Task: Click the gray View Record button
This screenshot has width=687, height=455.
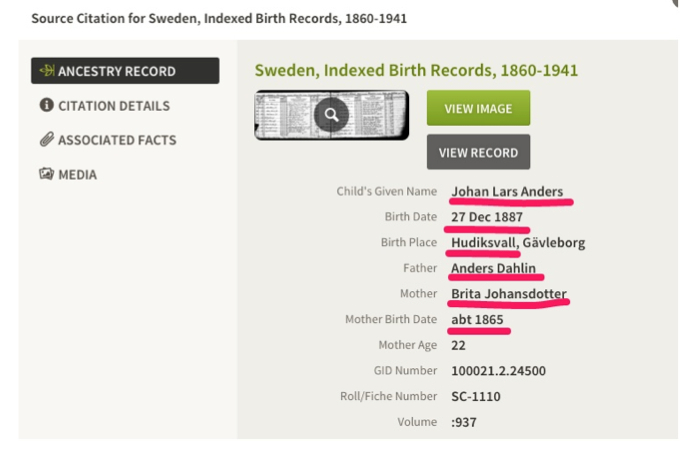Action: (x=478, y=152)
